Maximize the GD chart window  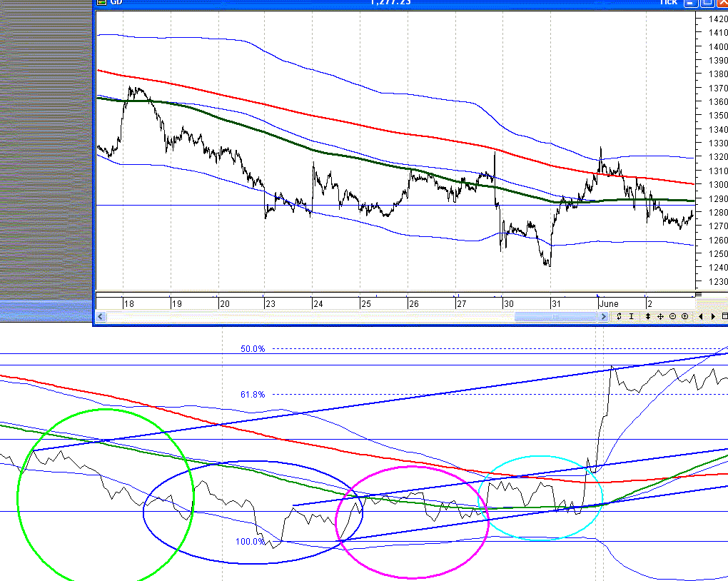pyautogui.click(x=707, y=2)
